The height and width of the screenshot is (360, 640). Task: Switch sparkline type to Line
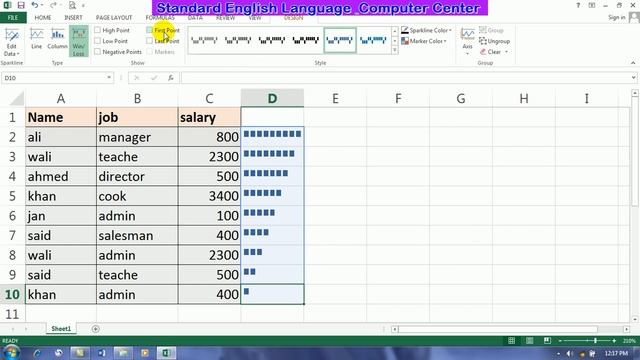[36, 39]
